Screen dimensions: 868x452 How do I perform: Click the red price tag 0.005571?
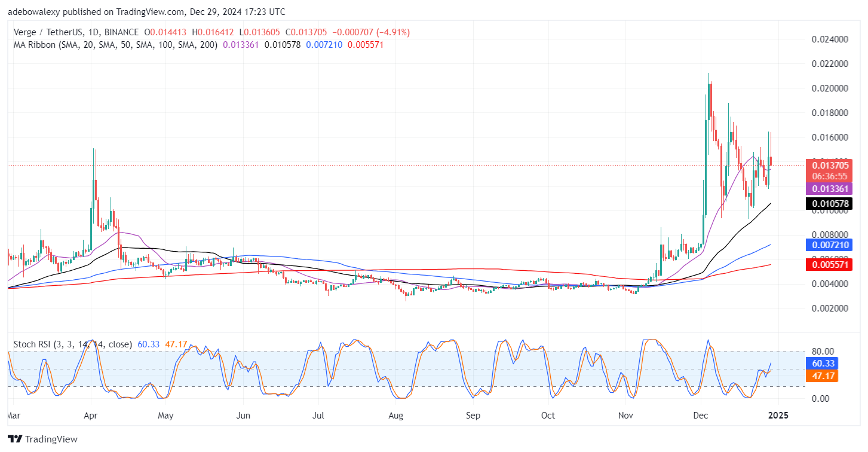[x=829, y=264]
